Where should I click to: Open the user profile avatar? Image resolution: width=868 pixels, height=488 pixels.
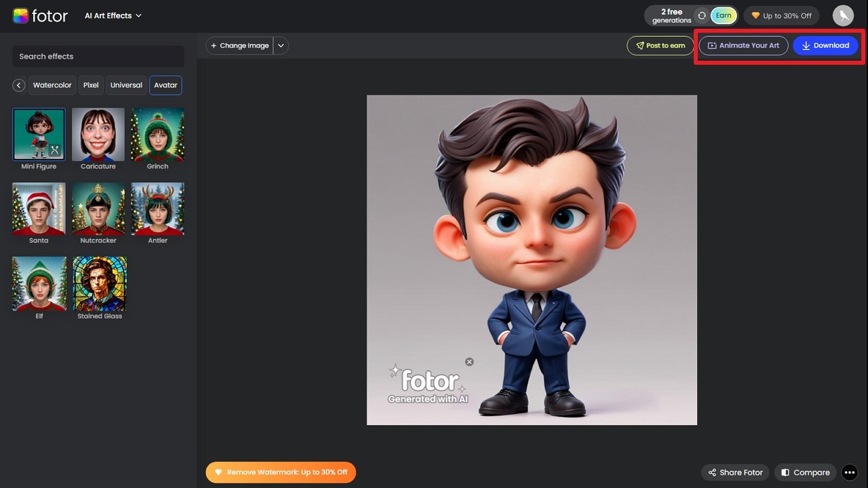click(843, 15)
